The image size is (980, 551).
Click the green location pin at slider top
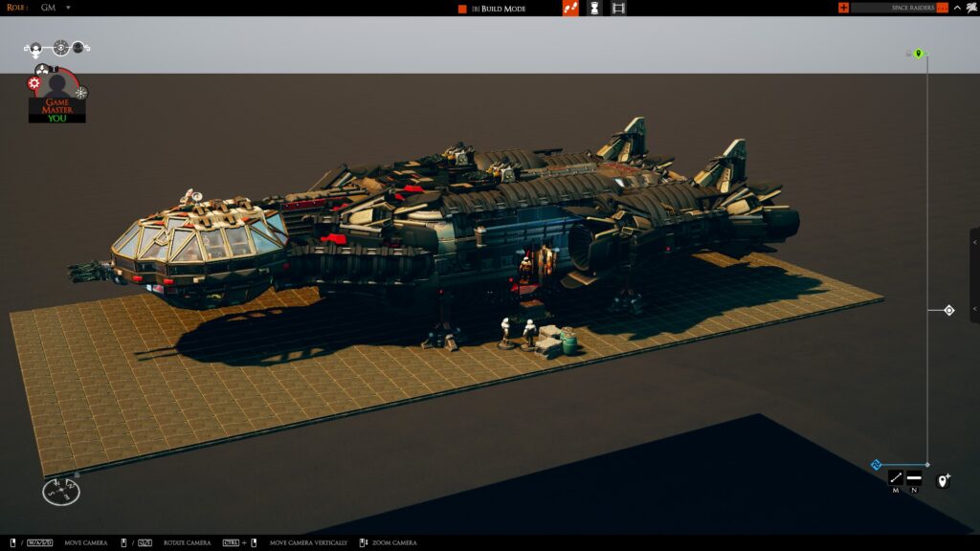click(x=918, y=54)
